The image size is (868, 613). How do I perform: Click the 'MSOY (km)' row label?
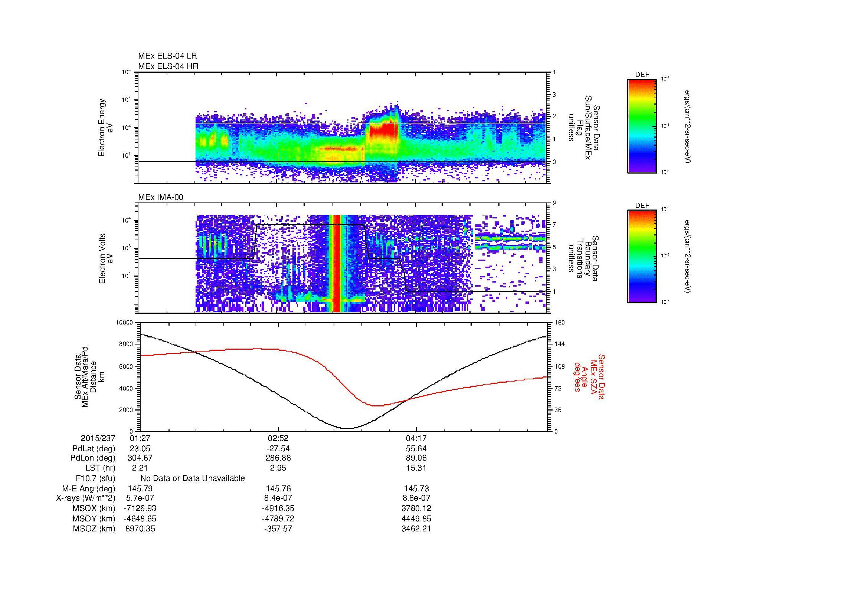tap(94, 519)
